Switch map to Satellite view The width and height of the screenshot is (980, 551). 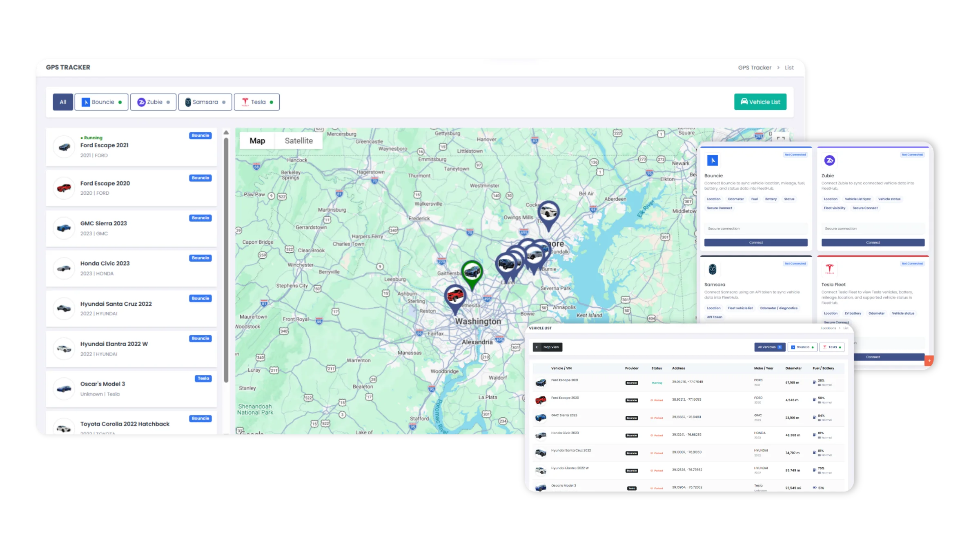(x=298, y=141)
